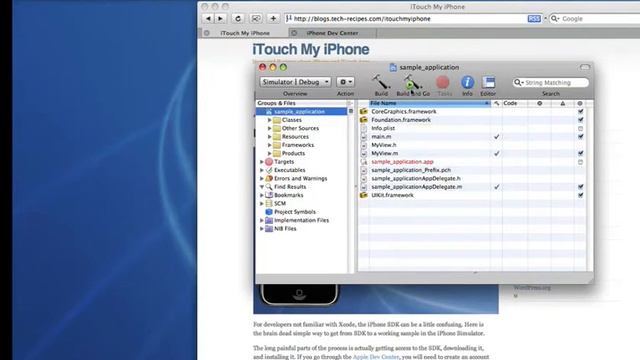Click the SCM icon in the sidebar
Image resolution: width=640 pixels, height=360 pixels.
[x=269, y=203]
